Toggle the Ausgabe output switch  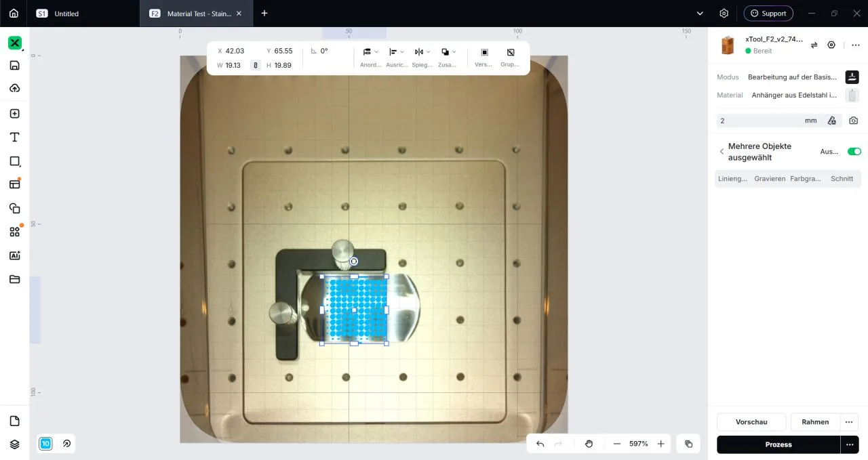854,152
